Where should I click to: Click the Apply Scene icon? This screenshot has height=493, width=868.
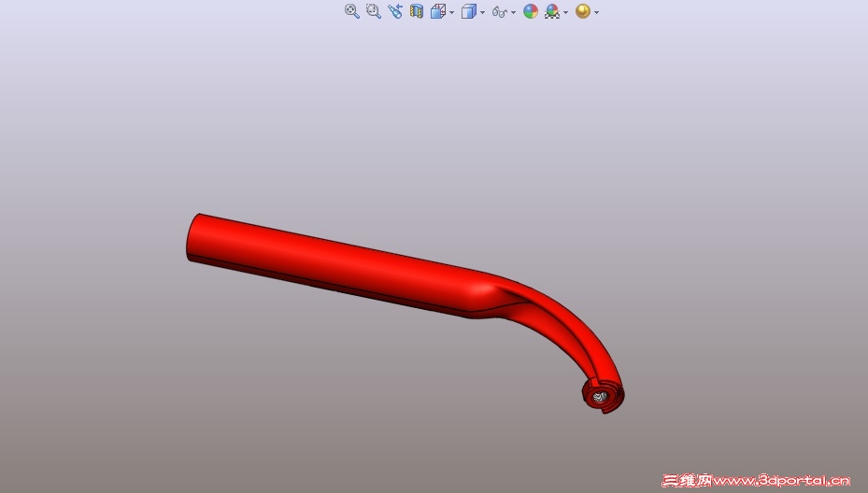(x=552, y=11)
